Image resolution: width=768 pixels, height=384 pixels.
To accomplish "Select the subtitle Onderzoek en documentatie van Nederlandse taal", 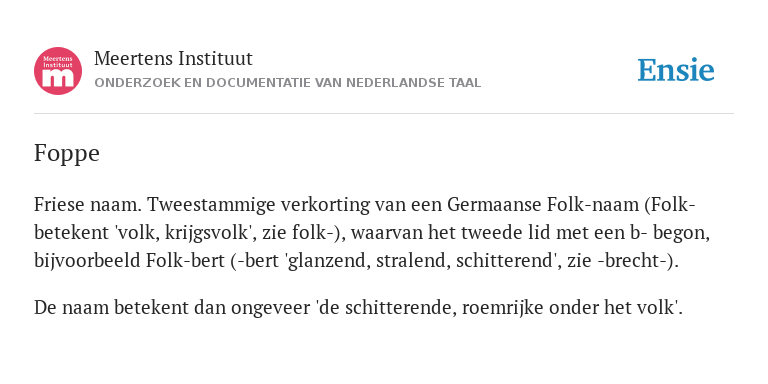I will click(288, 83).
